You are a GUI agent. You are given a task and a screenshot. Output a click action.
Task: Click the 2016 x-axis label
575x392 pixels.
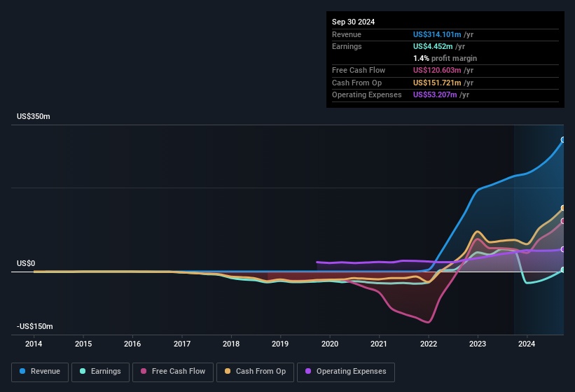click(x=132, y=344)
